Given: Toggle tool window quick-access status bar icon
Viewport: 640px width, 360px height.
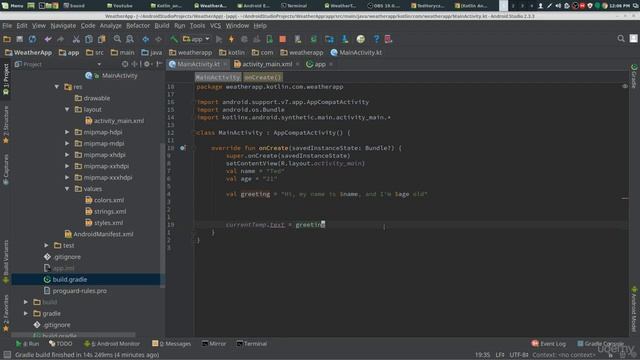Looking at the screenshot, I should click(7, 355).
